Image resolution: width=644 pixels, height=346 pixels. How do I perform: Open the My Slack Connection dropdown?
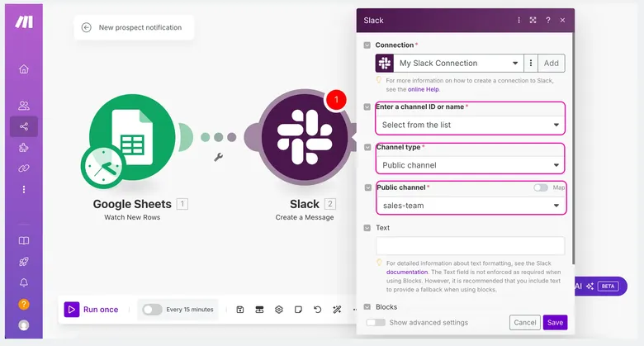tap(458, 63)
